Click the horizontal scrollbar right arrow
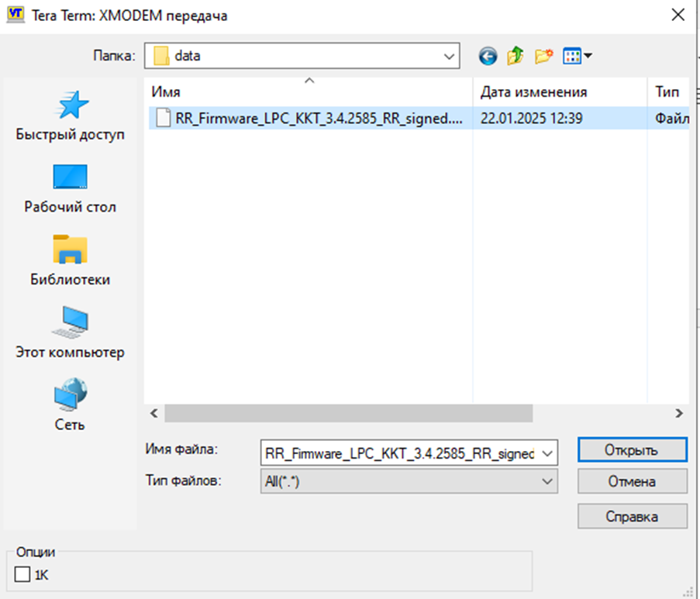 678,413
